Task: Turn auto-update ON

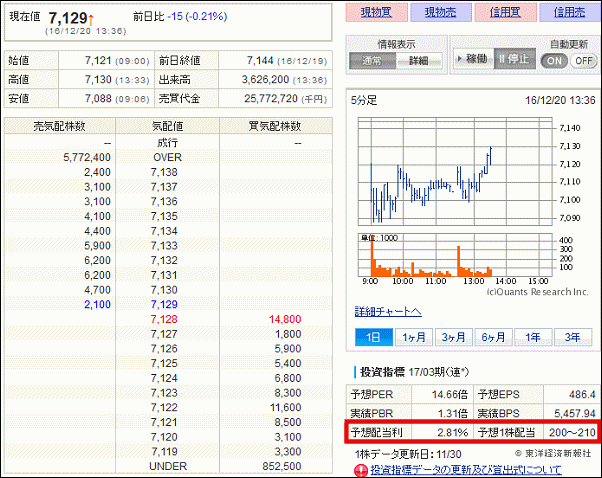Action: coord(553,60)
